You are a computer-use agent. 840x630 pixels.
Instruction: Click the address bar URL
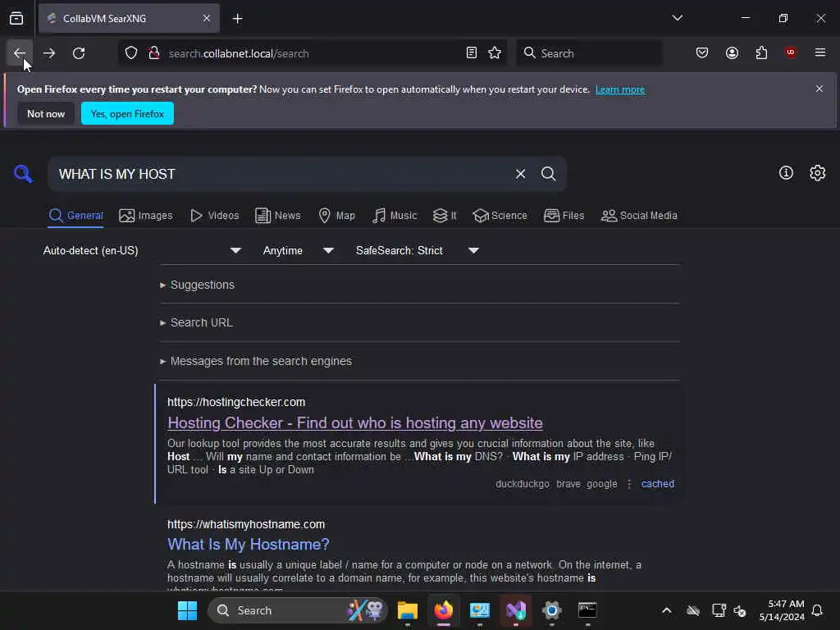[x=239, y=53]
